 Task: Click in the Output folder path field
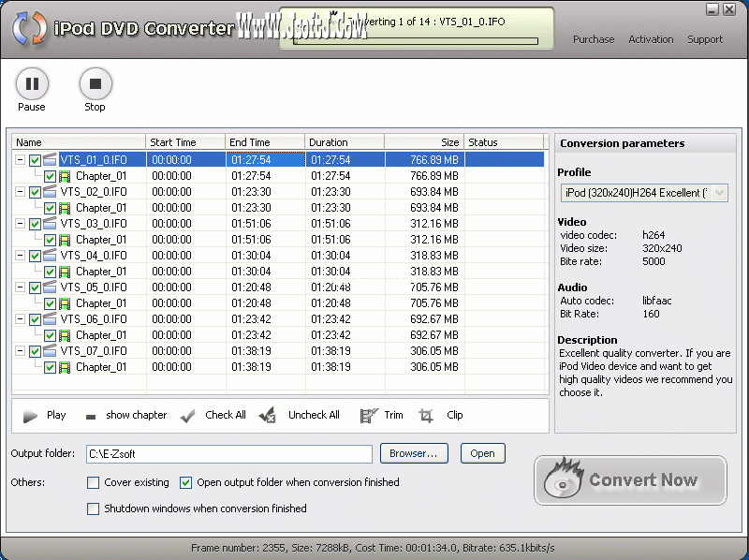pyautogui.click(x=229, y=454)
